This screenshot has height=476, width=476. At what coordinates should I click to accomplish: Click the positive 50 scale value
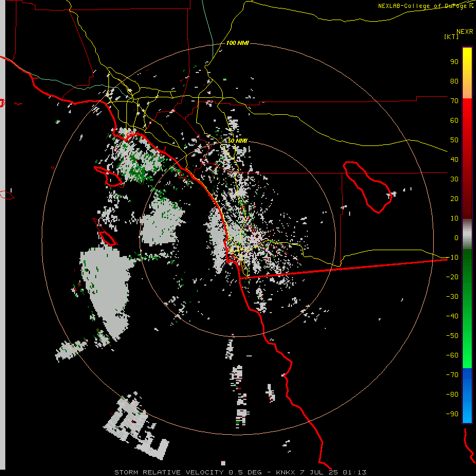[x=454, y=140]
